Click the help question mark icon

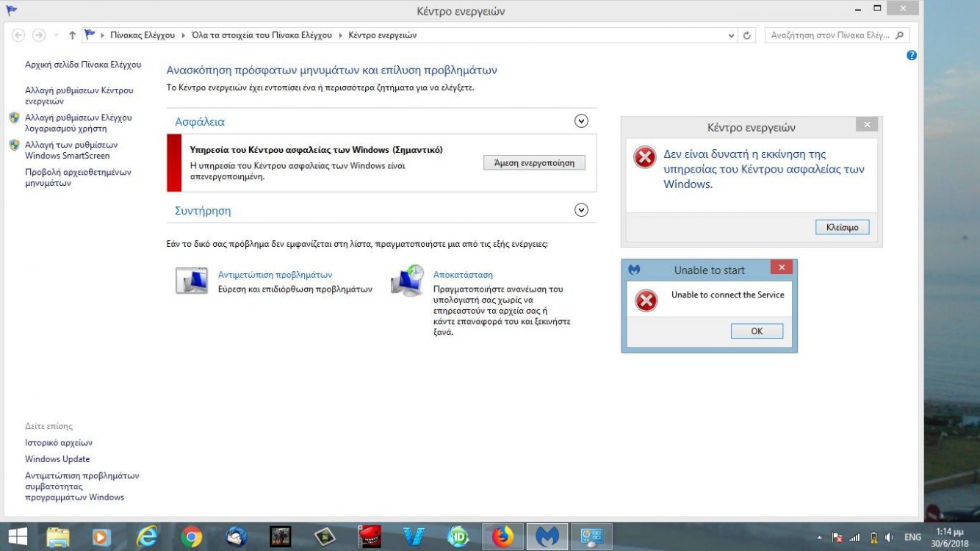912,55
